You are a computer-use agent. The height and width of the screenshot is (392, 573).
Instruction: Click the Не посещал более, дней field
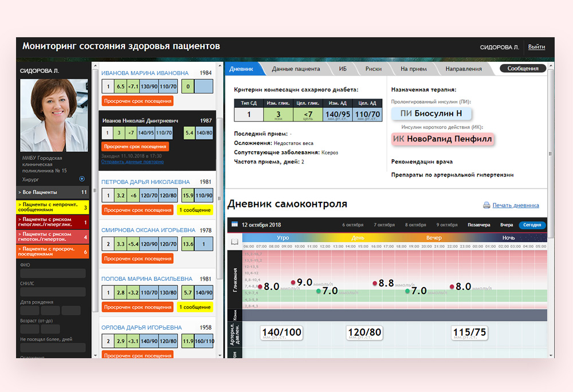click(x=53, y=347)
